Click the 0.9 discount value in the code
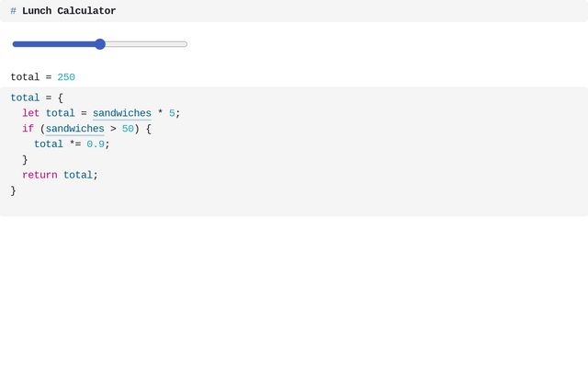The image size is (588, 368). [96, 144]
